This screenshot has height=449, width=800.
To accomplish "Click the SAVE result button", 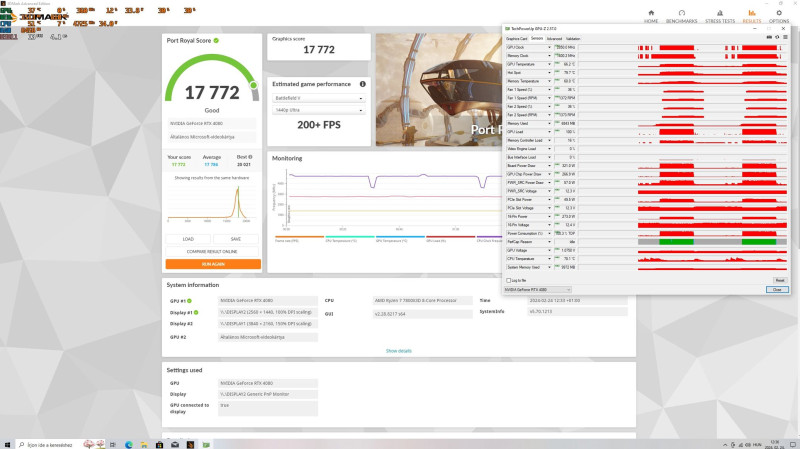I will click(x=236, y=239).
